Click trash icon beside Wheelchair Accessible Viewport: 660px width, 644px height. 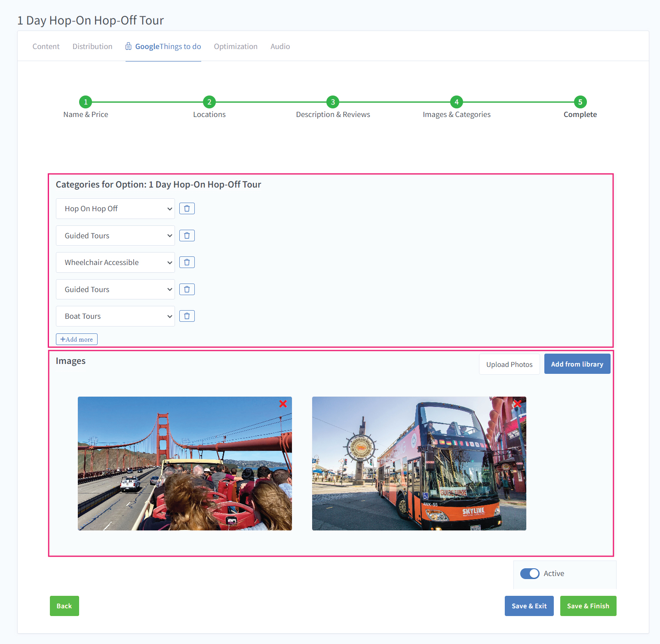coord(187,262)
